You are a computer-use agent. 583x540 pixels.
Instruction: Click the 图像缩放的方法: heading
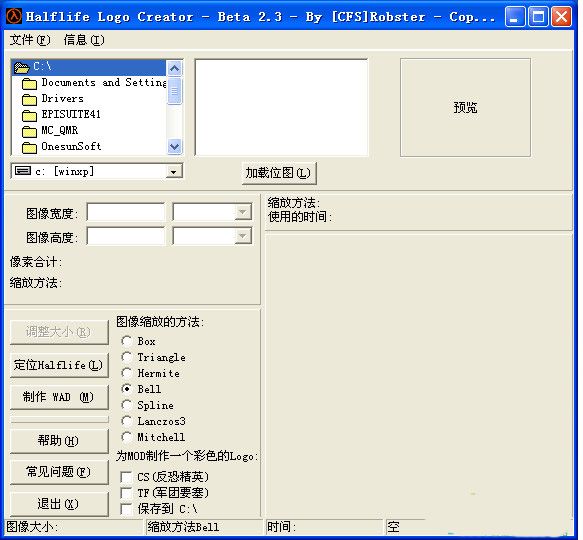[x=160, y=322]
